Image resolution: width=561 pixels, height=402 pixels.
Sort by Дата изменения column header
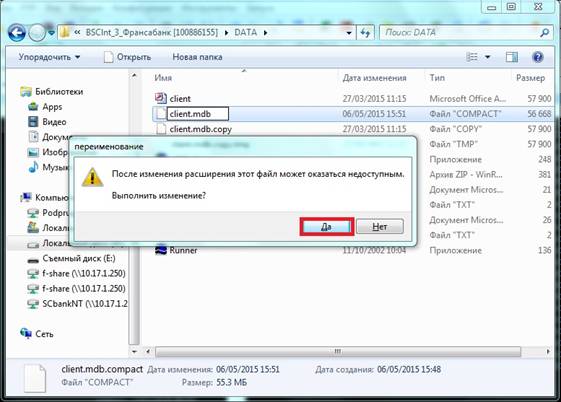(x=374, y=78)
